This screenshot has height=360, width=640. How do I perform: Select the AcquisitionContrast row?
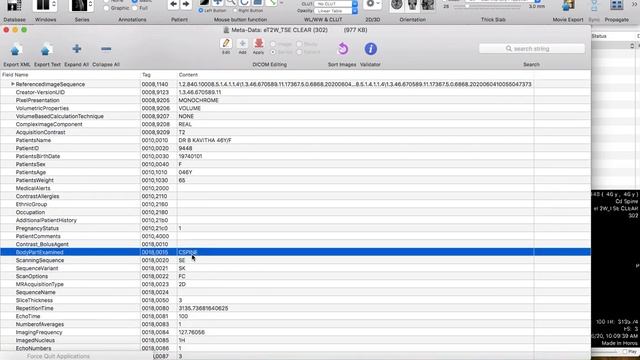(296, 132)
